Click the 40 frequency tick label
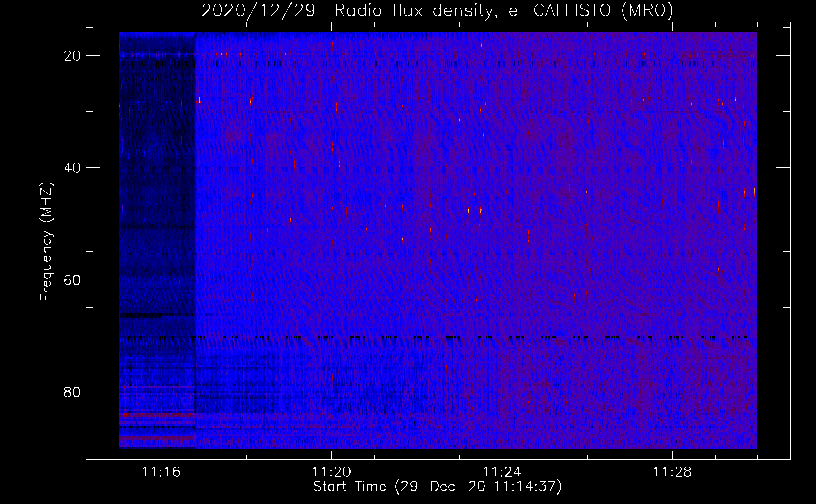This screenshot has width=816, height=504. 72,168
